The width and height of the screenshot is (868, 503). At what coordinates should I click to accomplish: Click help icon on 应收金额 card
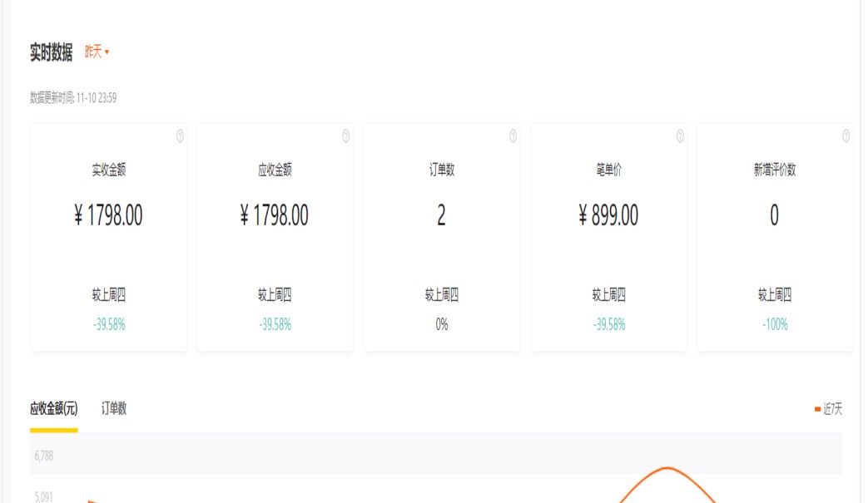346,137
